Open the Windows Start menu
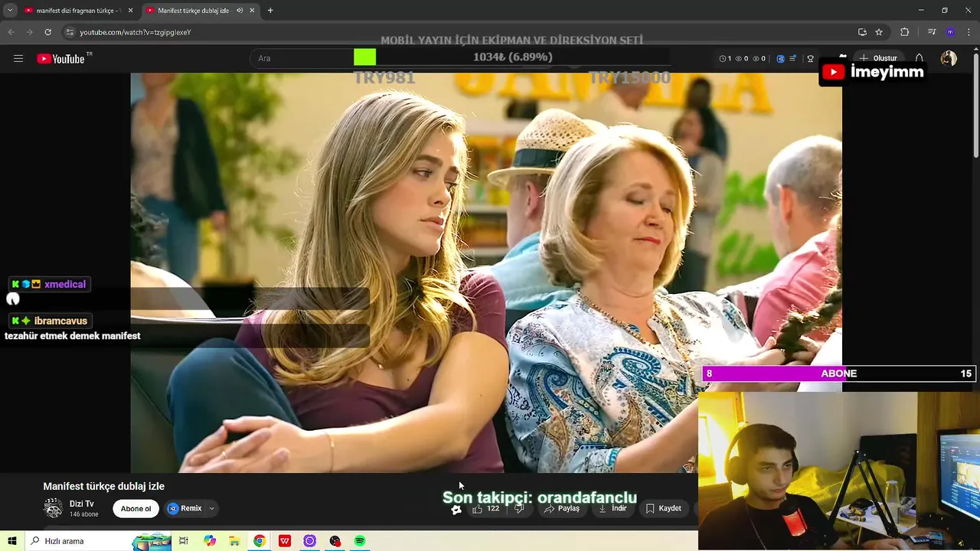Viewport: 980px width, 551px height. (x=12, y=541)
